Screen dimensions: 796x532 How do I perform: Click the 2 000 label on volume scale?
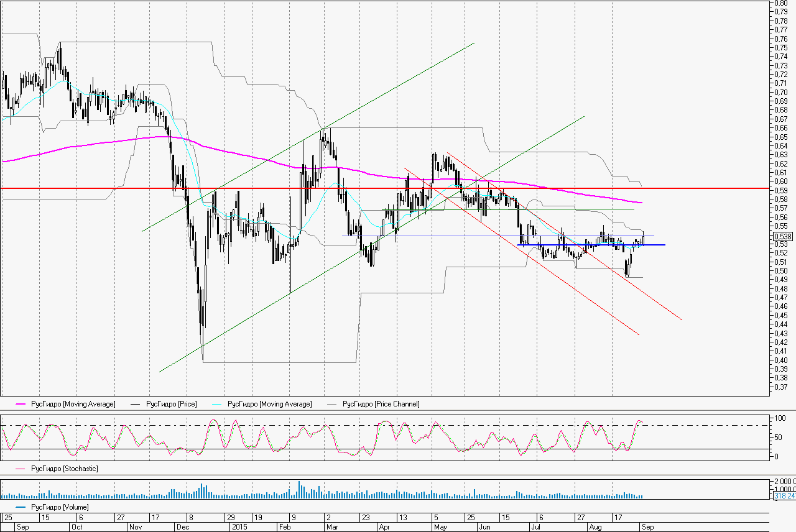click(784, 482)
